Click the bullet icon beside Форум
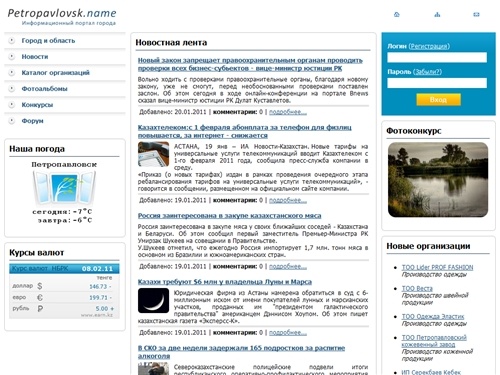The width and height of the screenshot is (500, 375). (12, 121)
